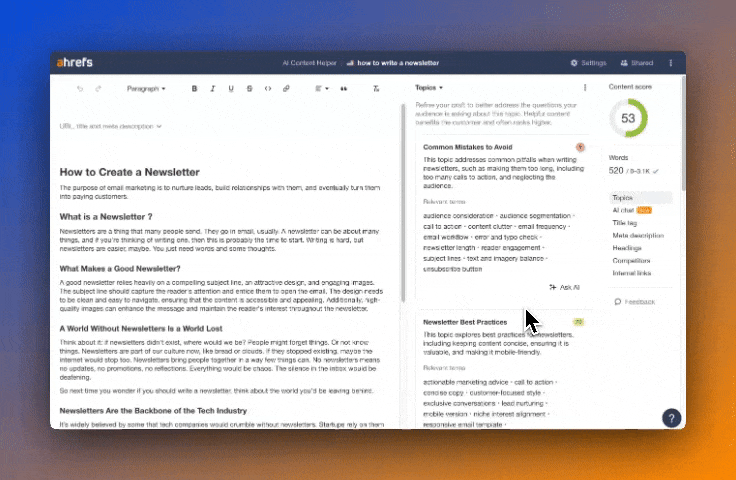Redo the last edit
Image resolution: width=736 pixels, height=480 pixels.
coord(98,88)
